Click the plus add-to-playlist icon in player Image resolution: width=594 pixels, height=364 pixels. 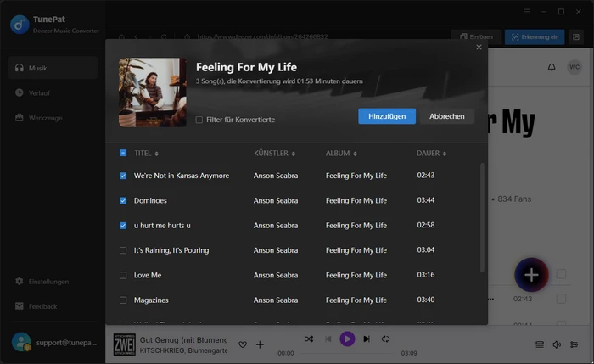pyautogui.click(x=260, y=344)
